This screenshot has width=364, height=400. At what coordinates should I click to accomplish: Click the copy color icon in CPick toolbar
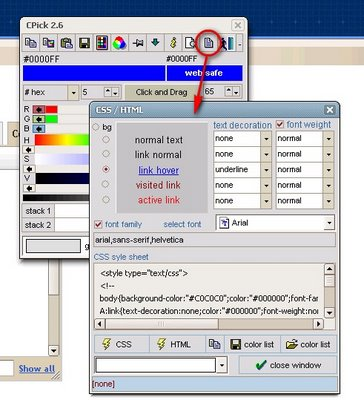31,43
